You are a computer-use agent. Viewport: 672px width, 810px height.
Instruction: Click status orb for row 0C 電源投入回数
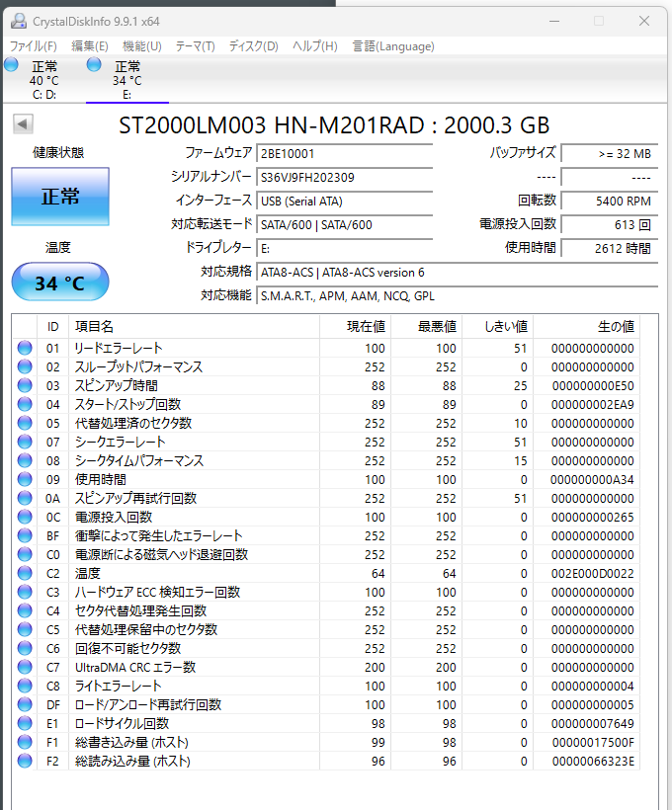(x=25, y=517)
